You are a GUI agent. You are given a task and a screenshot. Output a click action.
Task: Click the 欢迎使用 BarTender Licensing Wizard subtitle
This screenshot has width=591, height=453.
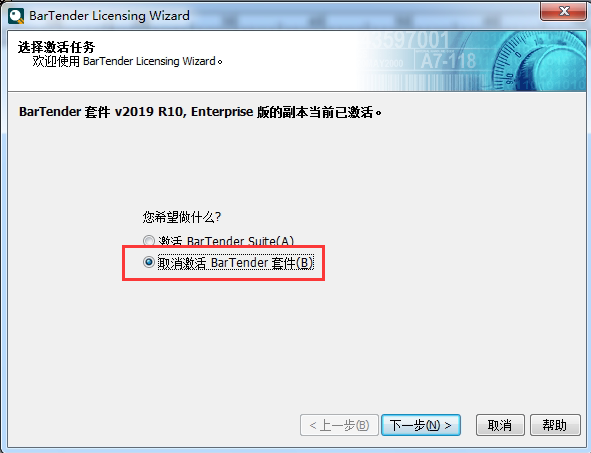127,61
